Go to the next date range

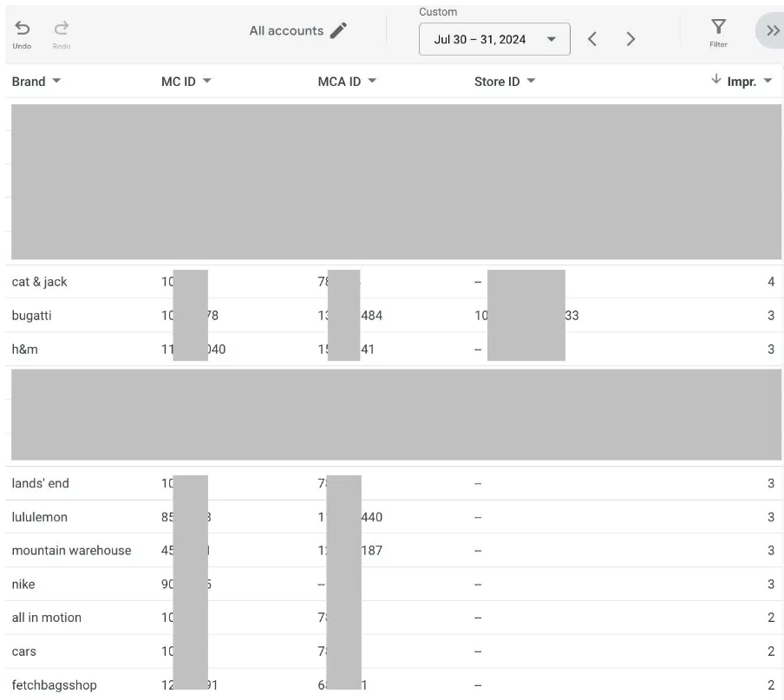click(x=630, y=39)
